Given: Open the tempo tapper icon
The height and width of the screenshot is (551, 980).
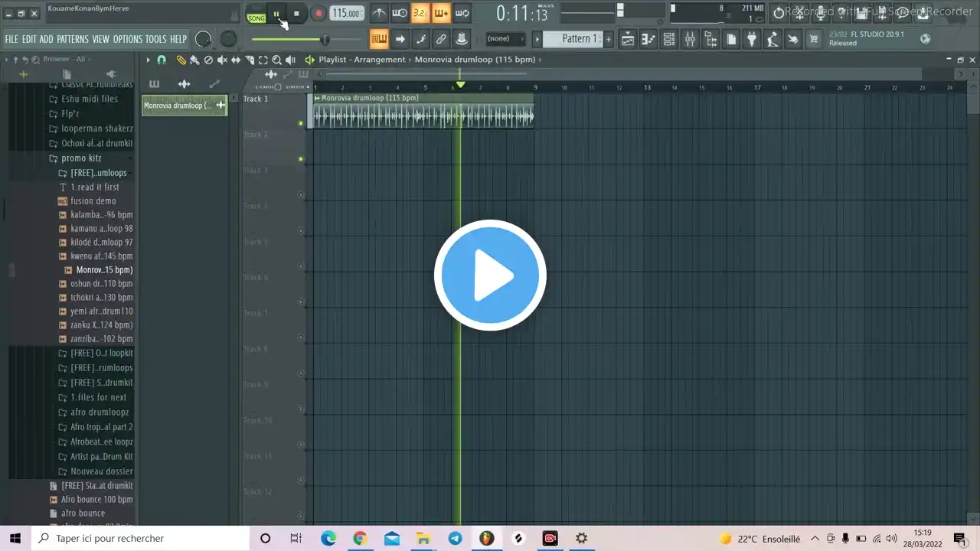Looking at the screenshot, I should point(773,40).
